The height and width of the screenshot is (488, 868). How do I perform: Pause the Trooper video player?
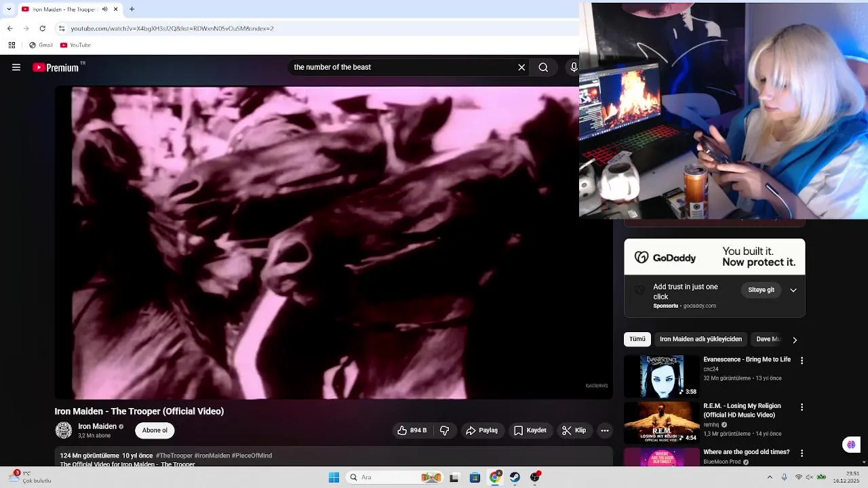[x=334, y=243]
